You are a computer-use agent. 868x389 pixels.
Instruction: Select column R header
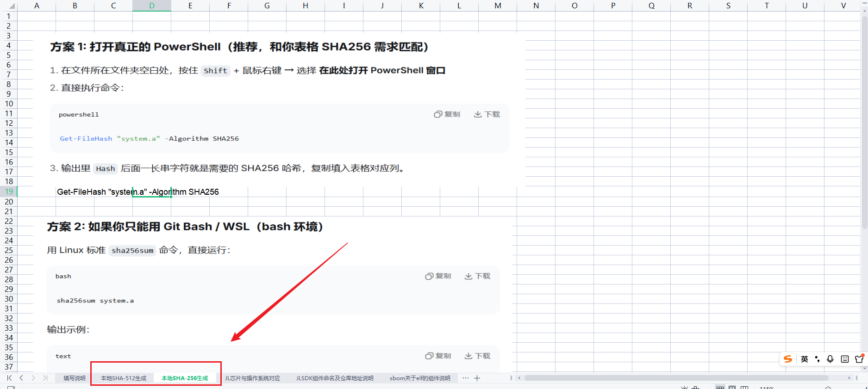click(x=690, y=6)
